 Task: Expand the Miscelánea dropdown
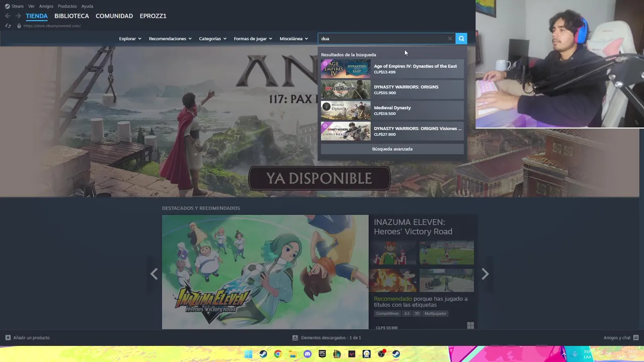click(x=294, y=39)
